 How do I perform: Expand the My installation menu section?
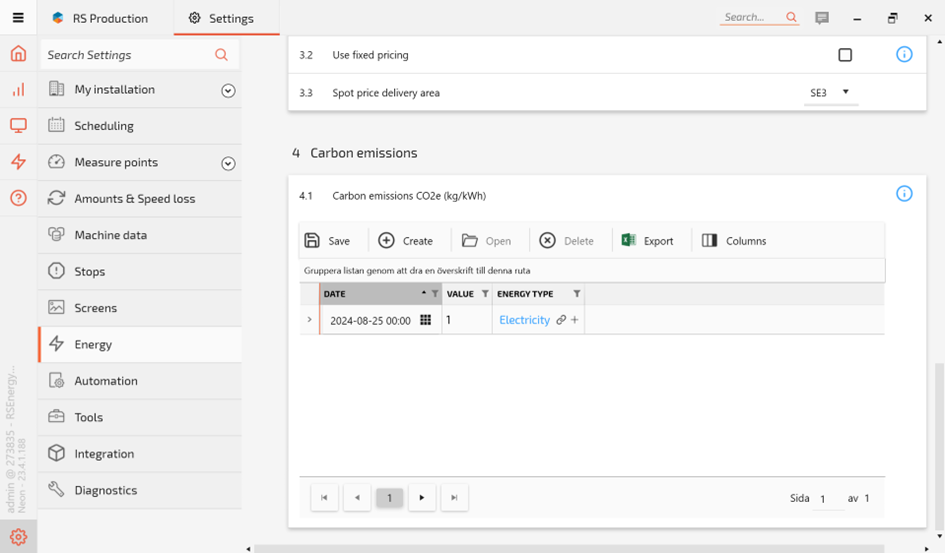[228, 90]
